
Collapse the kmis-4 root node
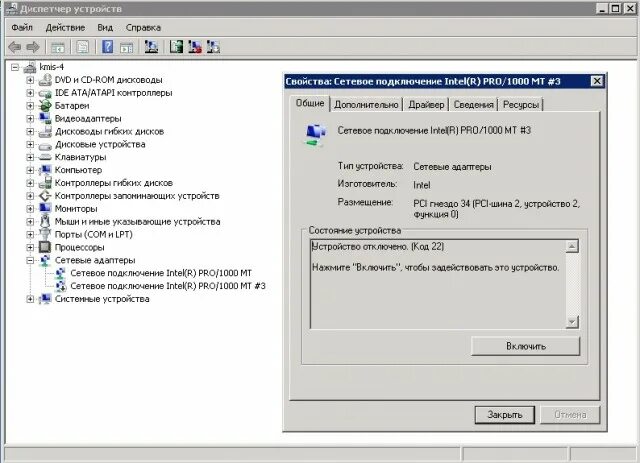(15, 67)
